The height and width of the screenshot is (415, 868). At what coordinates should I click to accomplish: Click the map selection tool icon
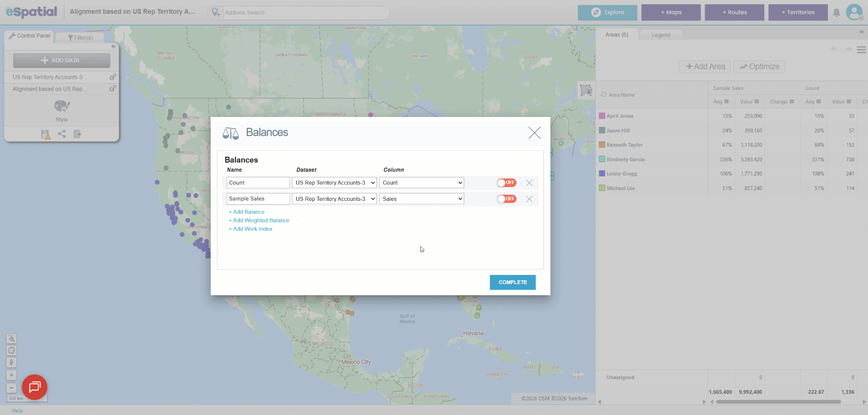[586, 90]
